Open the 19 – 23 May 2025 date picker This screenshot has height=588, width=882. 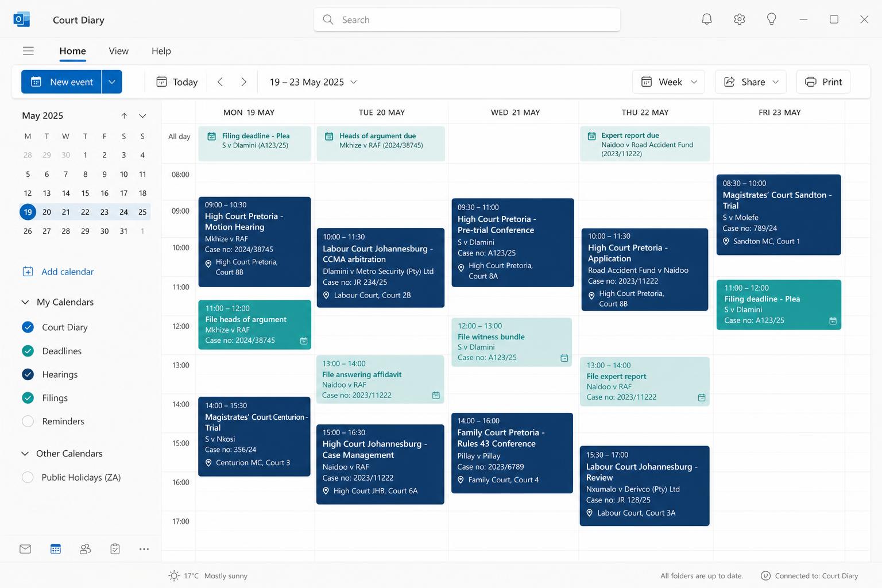[x=314, y=82]
